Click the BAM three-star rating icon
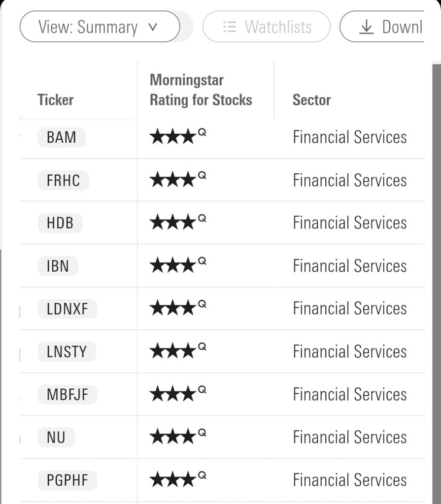Image resolution: width=441 pixels, height=504 pixels. click(172, 137)
